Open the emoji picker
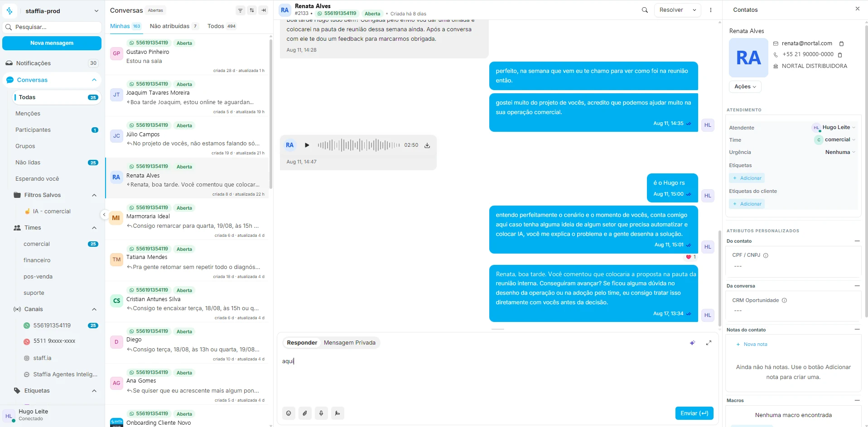This screenshot has height=427, width=868. click(x=289, y=413)
